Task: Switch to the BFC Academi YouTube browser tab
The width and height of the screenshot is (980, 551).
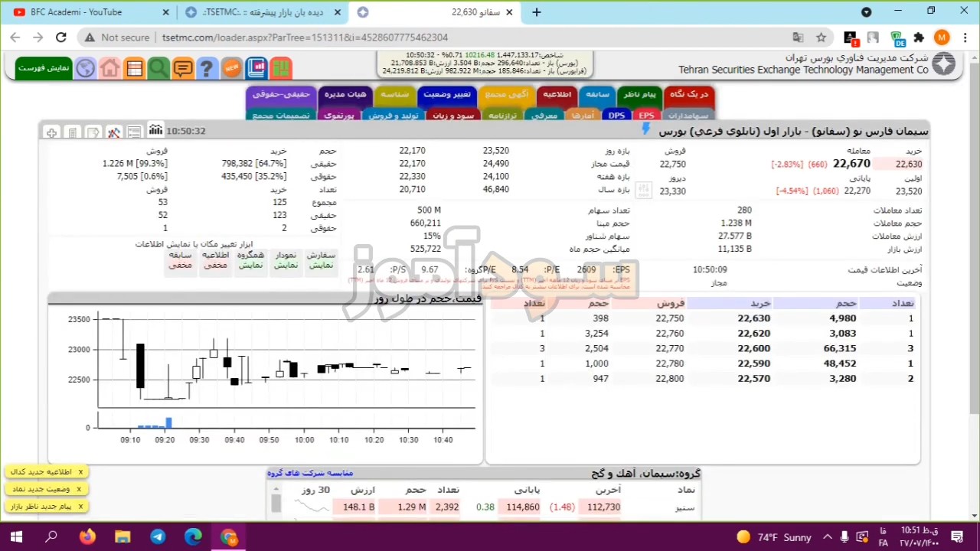Action: coord(90,12)
